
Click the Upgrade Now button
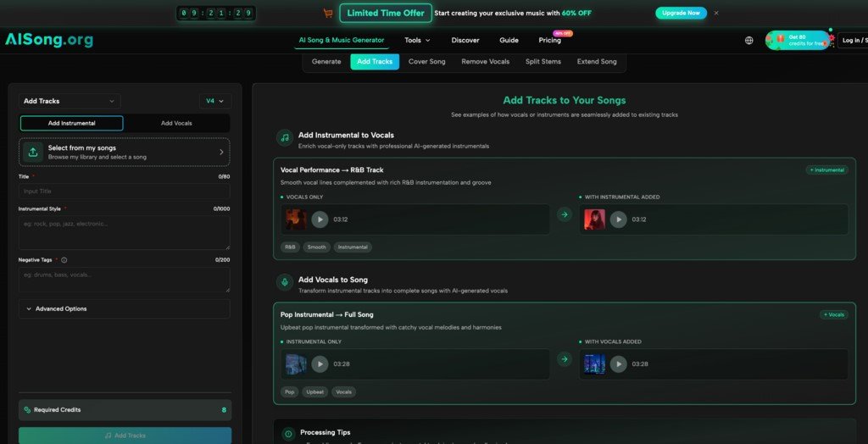[681, 13]
